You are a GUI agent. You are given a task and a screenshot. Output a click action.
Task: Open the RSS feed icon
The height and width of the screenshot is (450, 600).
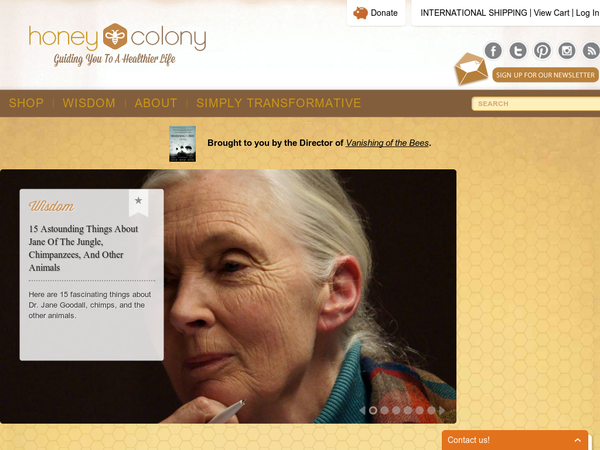(x=591, y=51)
